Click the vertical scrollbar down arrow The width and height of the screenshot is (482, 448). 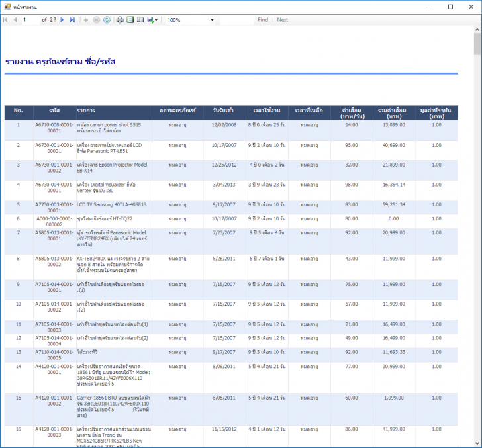[x=477, y=443]
